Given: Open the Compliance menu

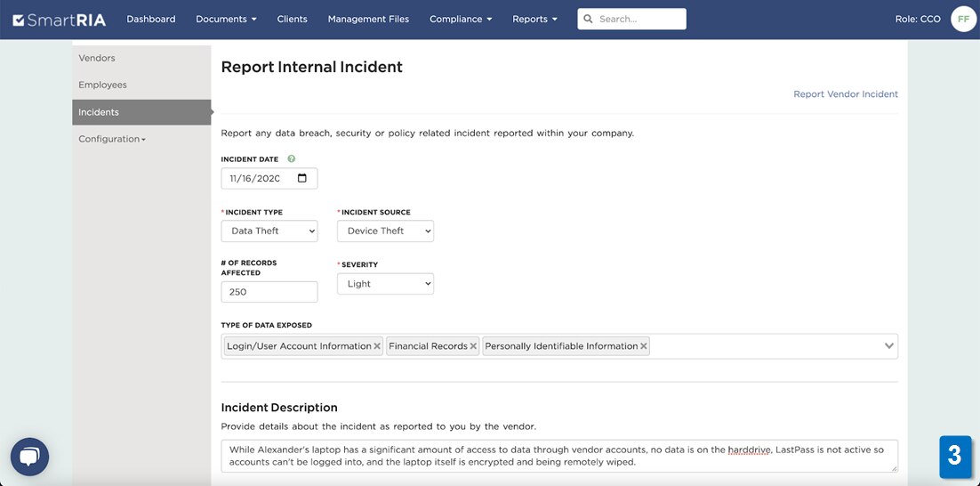Looking at the screenshot, I should pyautogui.click(x=461, y=20).
